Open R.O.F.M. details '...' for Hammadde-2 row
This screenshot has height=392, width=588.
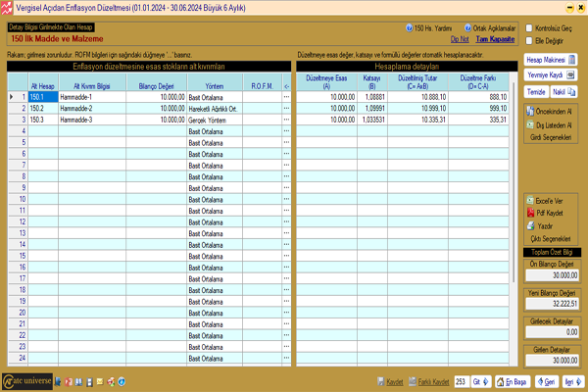(x=286, y=108)
